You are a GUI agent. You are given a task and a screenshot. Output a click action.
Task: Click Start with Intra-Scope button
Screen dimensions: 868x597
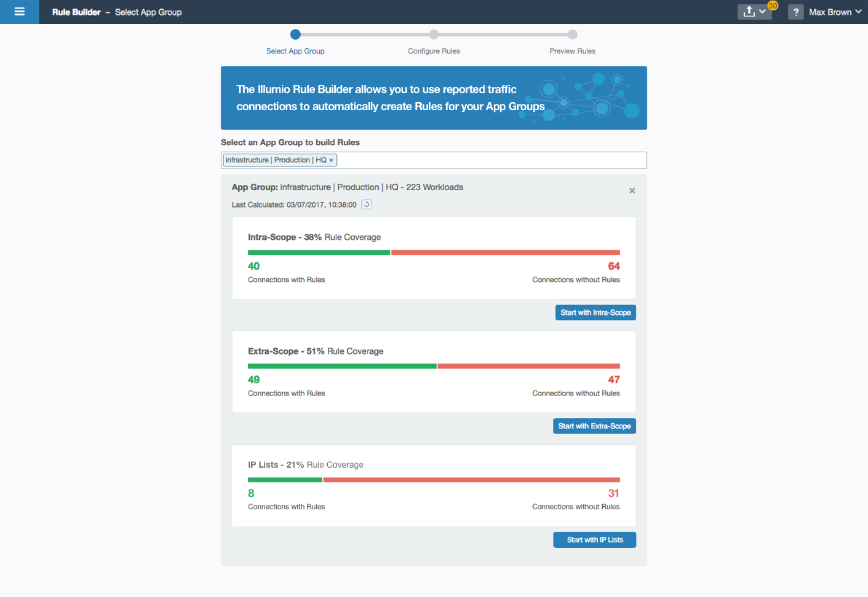click(595, 312)
